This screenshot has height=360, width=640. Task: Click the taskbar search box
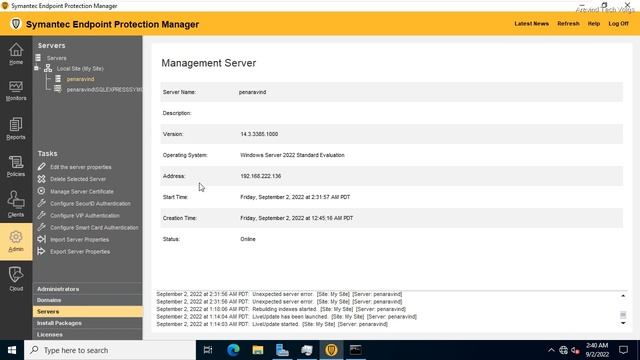[x=110, y=350]
